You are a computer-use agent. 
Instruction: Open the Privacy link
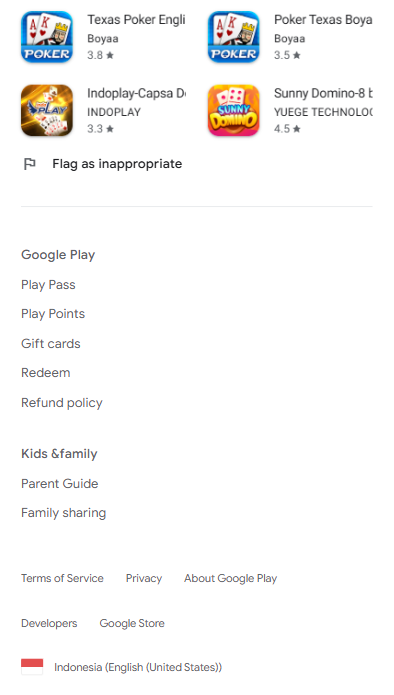[x=144, y=578]
